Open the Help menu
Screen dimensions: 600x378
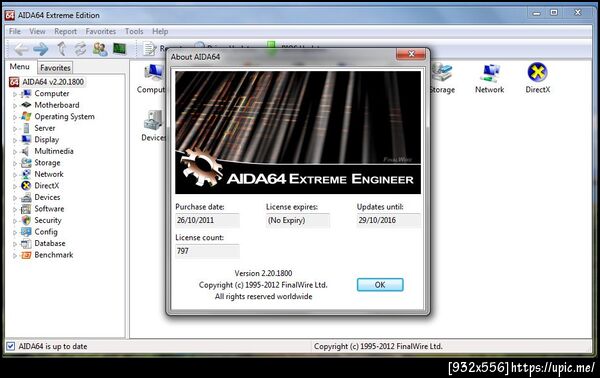tap(160, 31)
